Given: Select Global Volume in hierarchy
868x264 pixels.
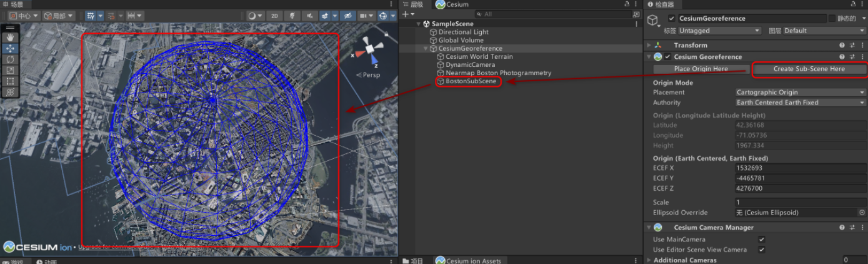Looking at the screenshot, I should point(461,40).
